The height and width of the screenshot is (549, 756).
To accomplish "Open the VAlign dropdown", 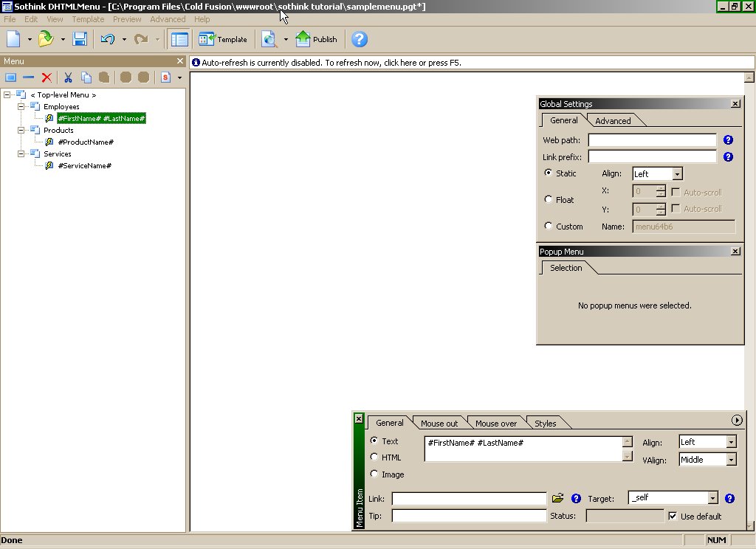I will point(732,460).
